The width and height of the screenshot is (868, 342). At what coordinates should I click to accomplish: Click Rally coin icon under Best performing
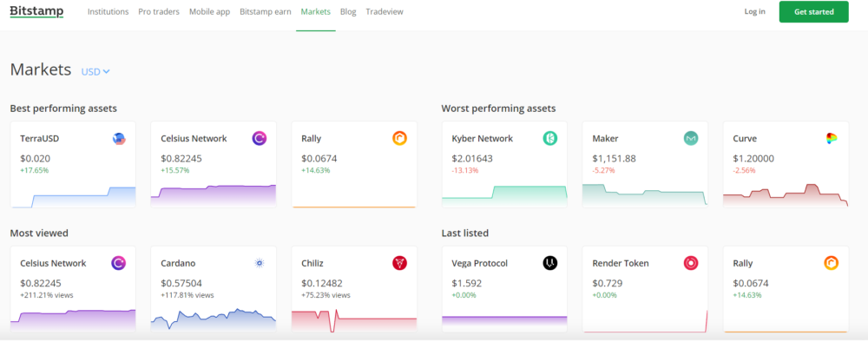click(400, 138)
